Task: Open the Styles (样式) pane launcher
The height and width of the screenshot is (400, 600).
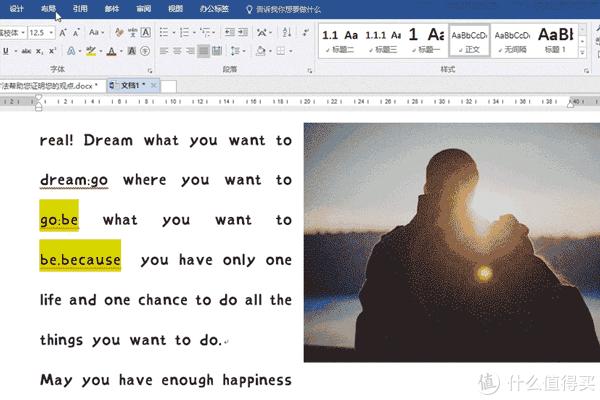Action: click(x=586, y=71)
